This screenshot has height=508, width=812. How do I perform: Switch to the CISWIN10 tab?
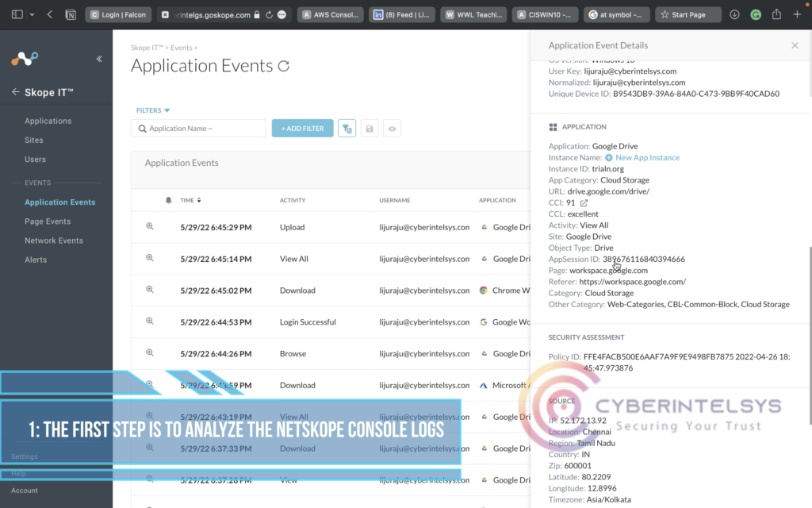click(x=545, y=14)
